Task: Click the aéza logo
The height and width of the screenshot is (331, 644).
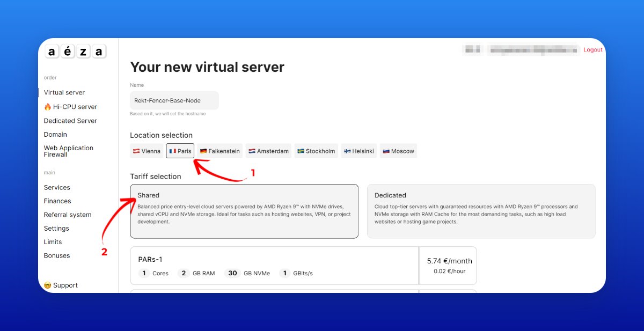Action: coord(75,51)
